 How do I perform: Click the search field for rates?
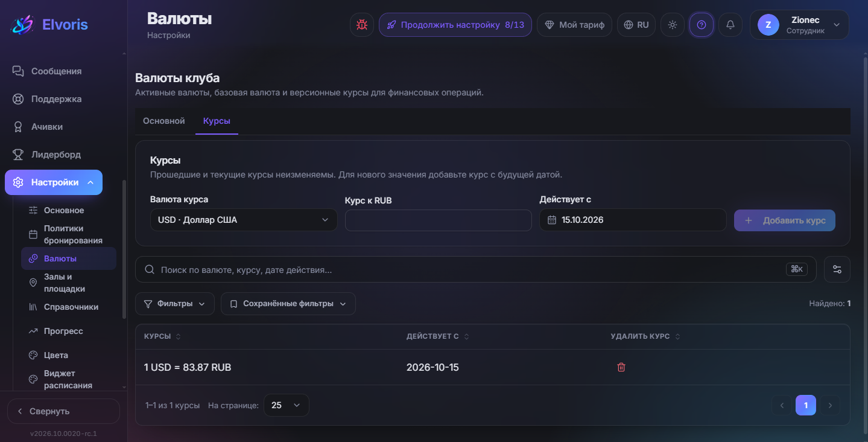tap(475, 269)
